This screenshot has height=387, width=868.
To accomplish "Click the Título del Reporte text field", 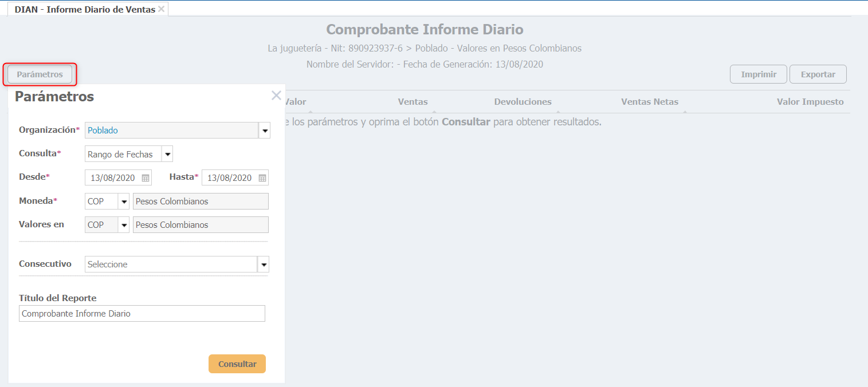I will pos(142,314).
